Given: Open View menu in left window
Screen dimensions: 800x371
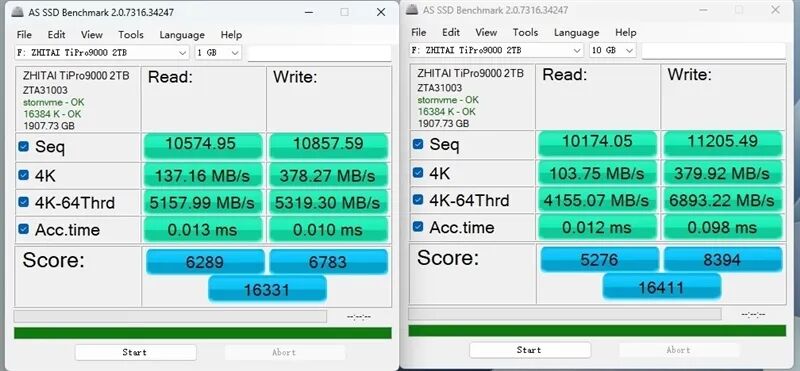Looking at the screenshot, I should 92,35.
